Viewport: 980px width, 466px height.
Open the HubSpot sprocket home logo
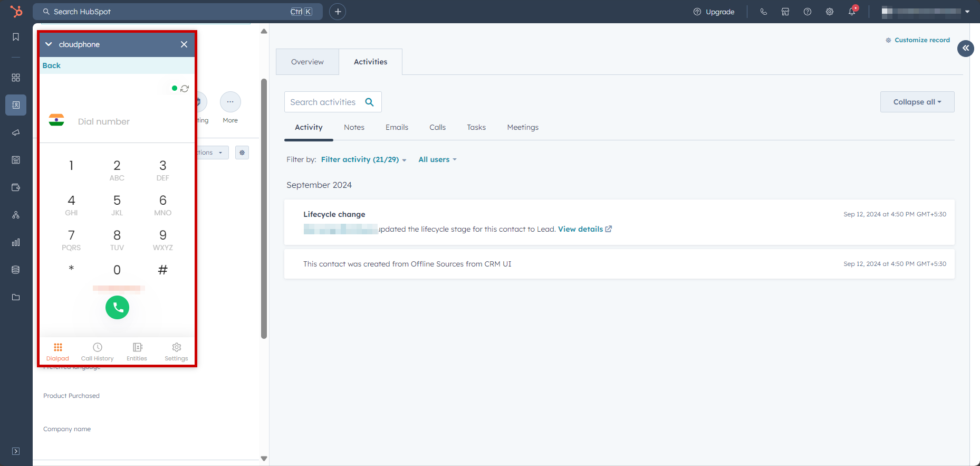tap(16, 11)
